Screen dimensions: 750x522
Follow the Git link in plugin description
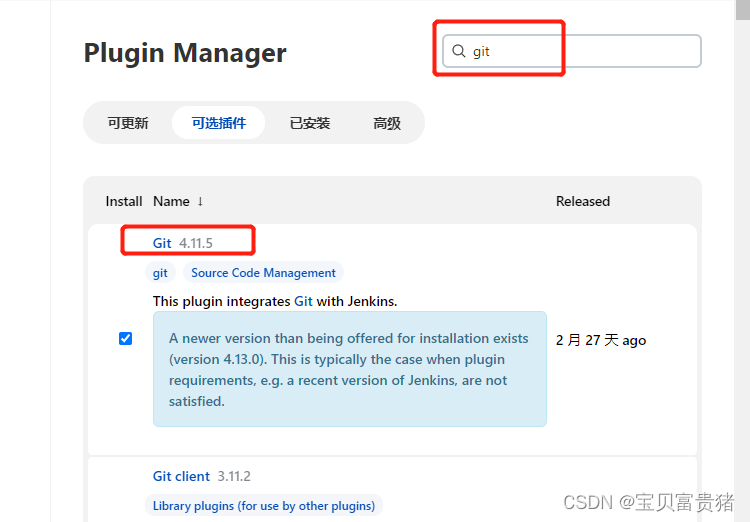point(303,301)
